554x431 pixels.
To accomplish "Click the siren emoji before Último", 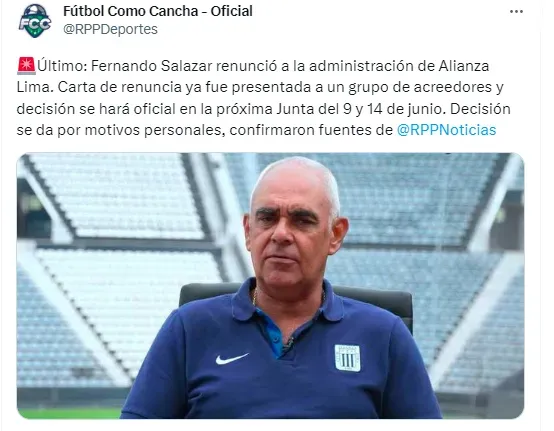I will click(26, 66).
